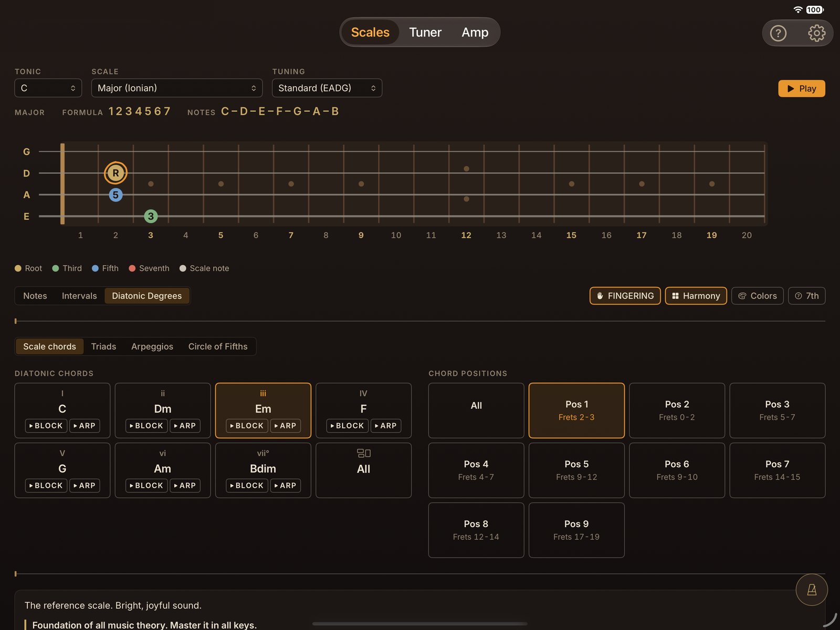This screenshot has height=630, width=840.
Task: Select chord position Pos 7 Frets 14-15
Action: click(x=777, y=470)
